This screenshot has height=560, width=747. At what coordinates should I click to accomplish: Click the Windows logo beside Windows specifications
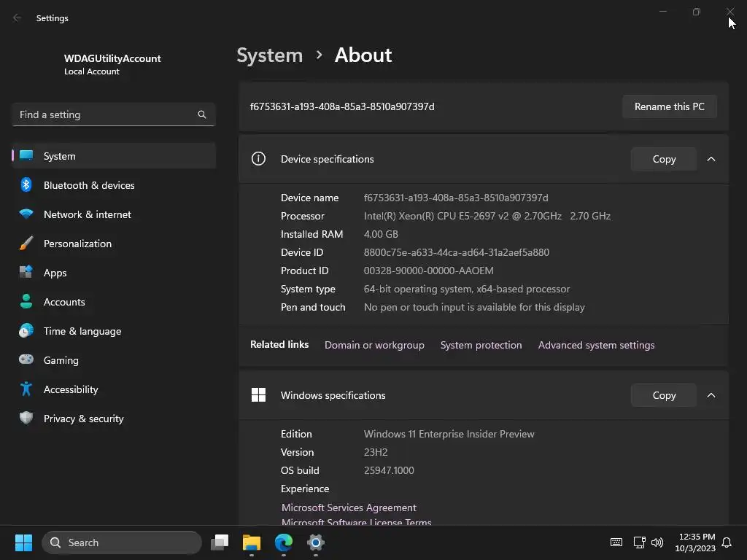pos(258,394)
